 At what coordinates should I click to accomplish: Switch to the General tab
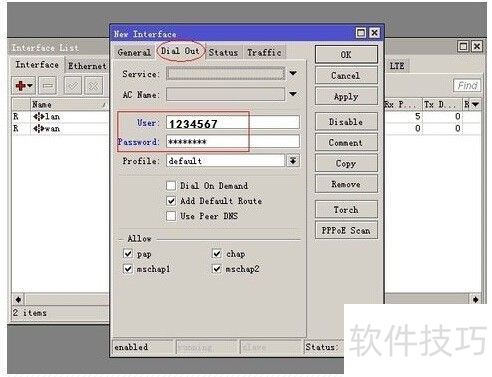(x=134, y=53)
